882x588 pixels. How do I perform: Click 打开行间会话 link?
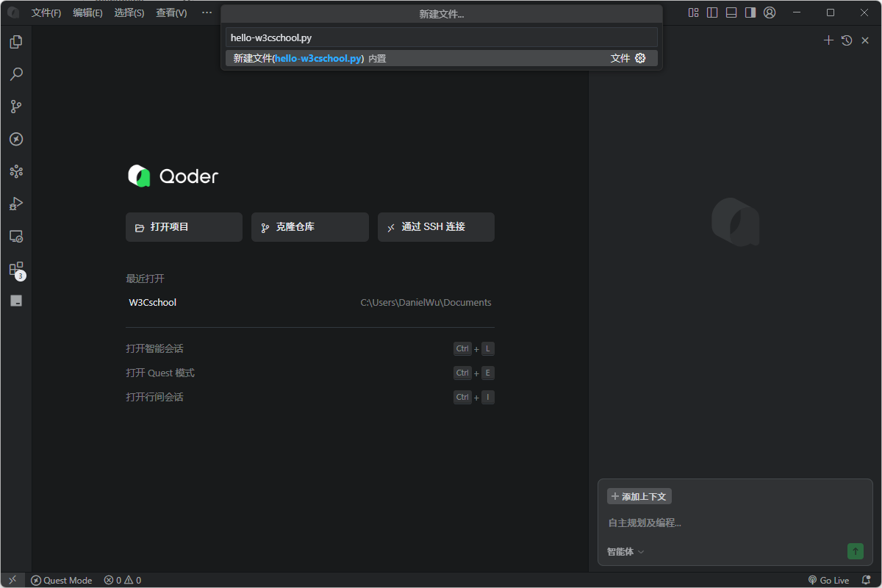pos(154,397)
